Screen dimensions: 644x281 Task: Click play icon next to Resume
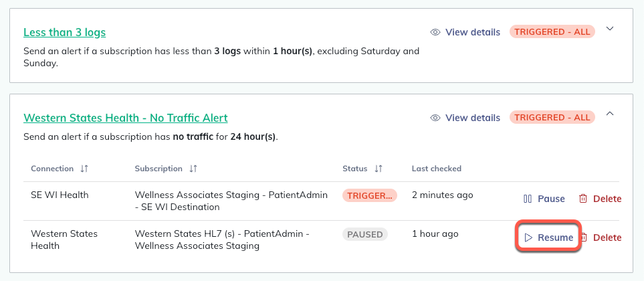tap(528, 238)
